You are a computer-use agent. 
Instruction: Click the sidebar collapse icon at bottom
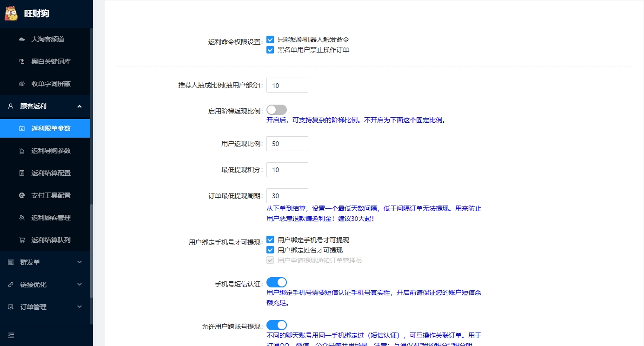pyautogui.click(x=11, y=335)
